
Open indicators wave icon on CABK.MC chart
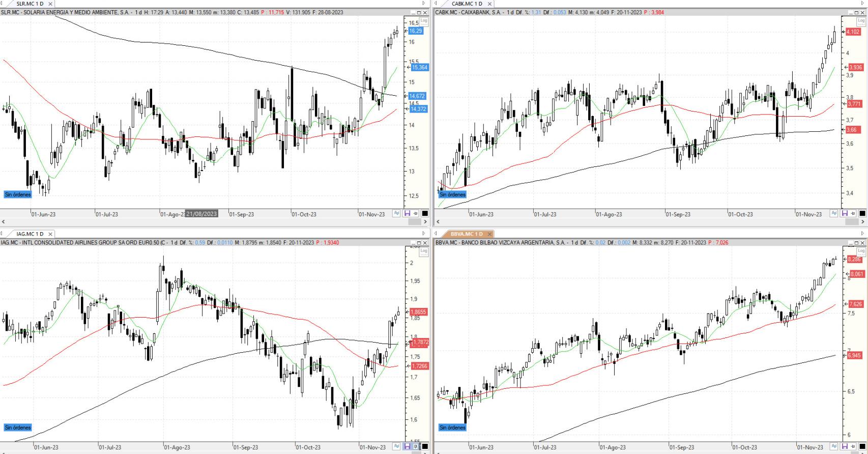click(x=834, y=213)
